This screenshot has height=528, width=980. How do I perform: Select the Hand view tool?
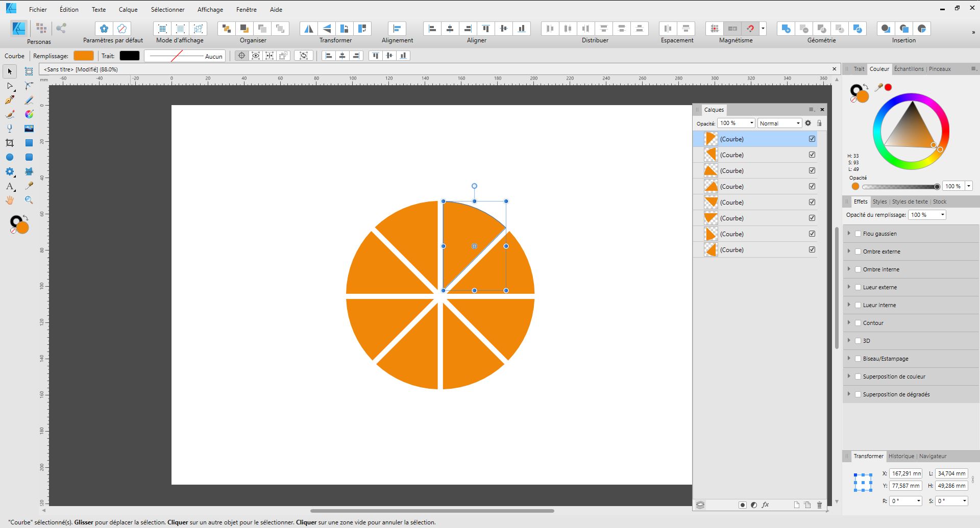tap(10, 200)
